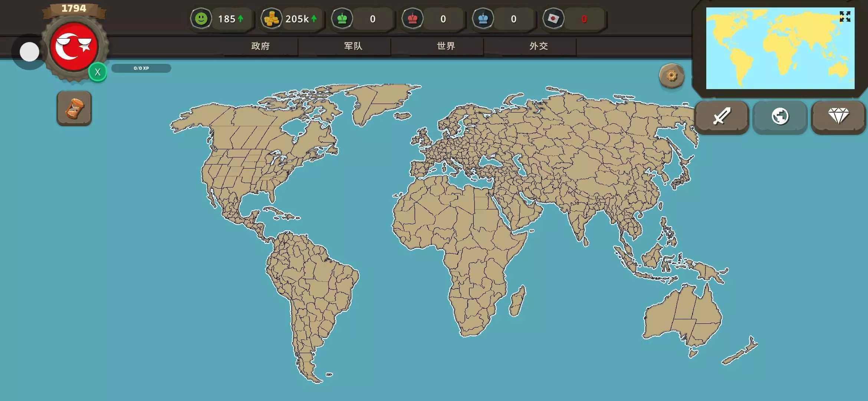Open the 军队 army tab
The height and width of the screenshot is (401, 868).
point(353,46)
